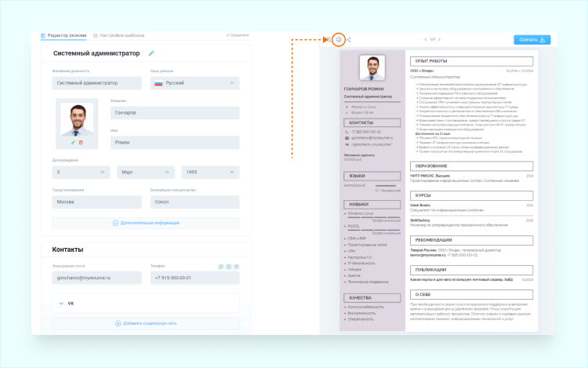The image size is (588, 368).
Task: Click РЕКОМЕНДАЦИИ heading in preview
Action: (x=471, y=240)
